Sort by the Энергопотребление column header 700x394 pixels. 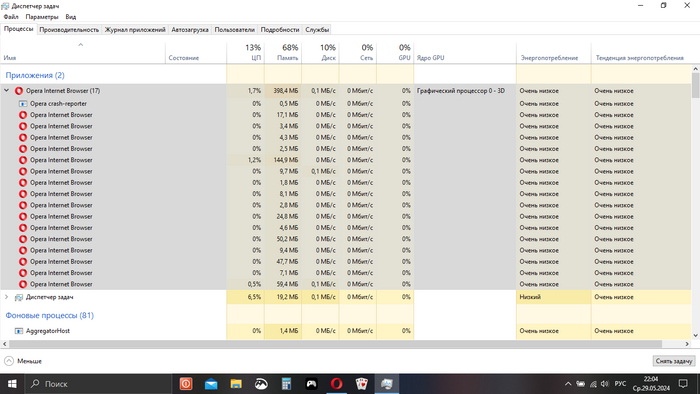coord(554,53)
